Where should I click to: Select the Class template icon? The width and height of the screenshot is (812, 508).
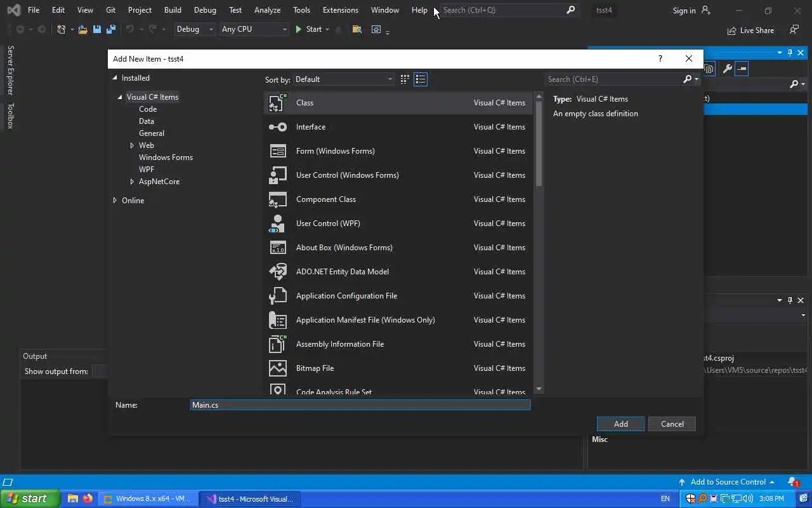278,103
